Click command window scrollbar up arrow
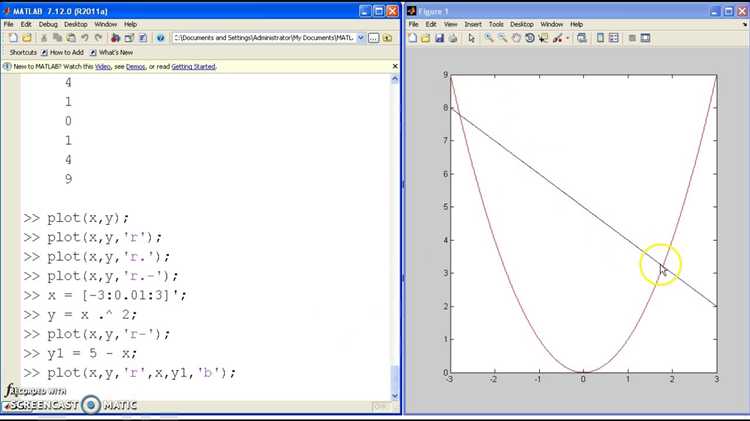The height and width of the screenshot is (421, 750). pyautogui.click(x=395, y=79)
